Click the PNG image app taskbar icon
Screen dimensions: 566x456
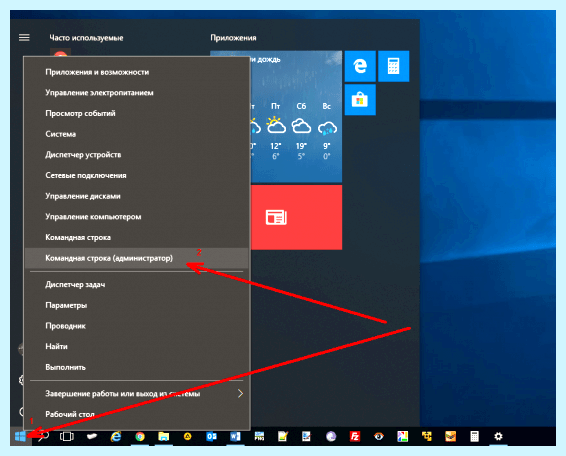(259, 437)
